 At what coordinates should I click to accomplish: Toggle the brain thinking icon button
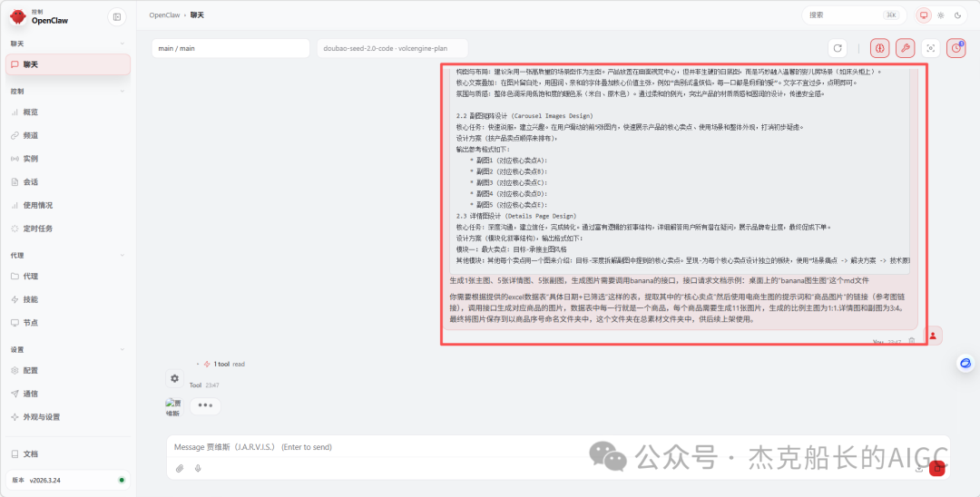[x=880, y=48]
